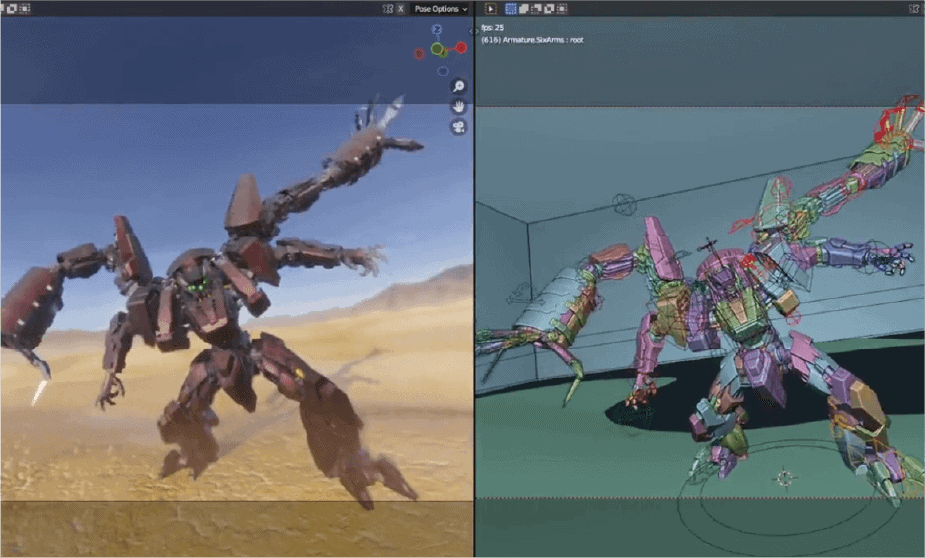
Task: Toggle X-axis mirror button beside Pose Options
Action: (401, 9)
